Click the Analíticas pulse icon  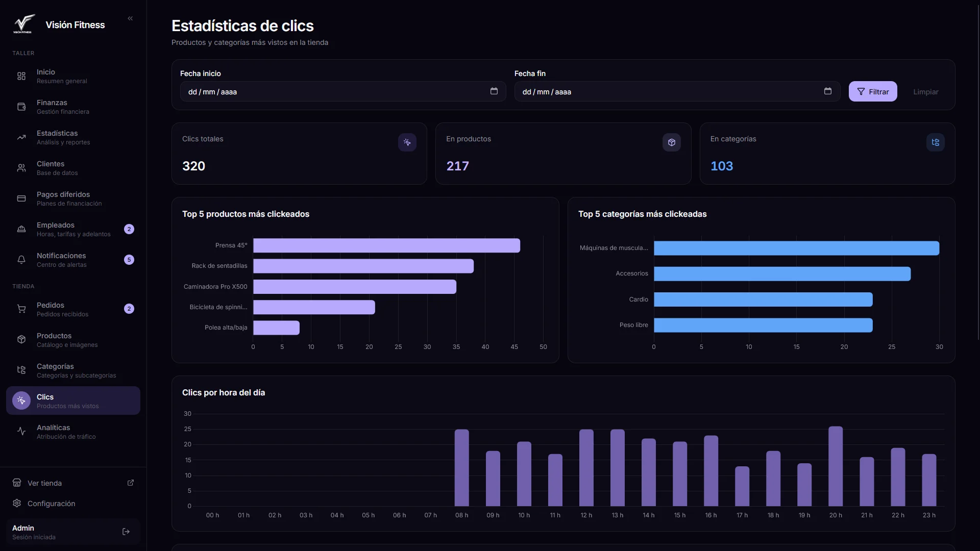[x=21, y=431]
